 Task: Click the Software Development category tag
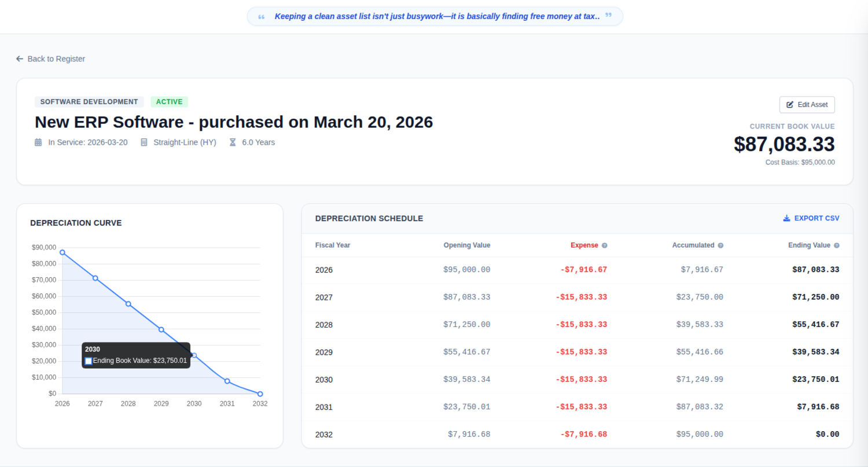pos(89,102)
